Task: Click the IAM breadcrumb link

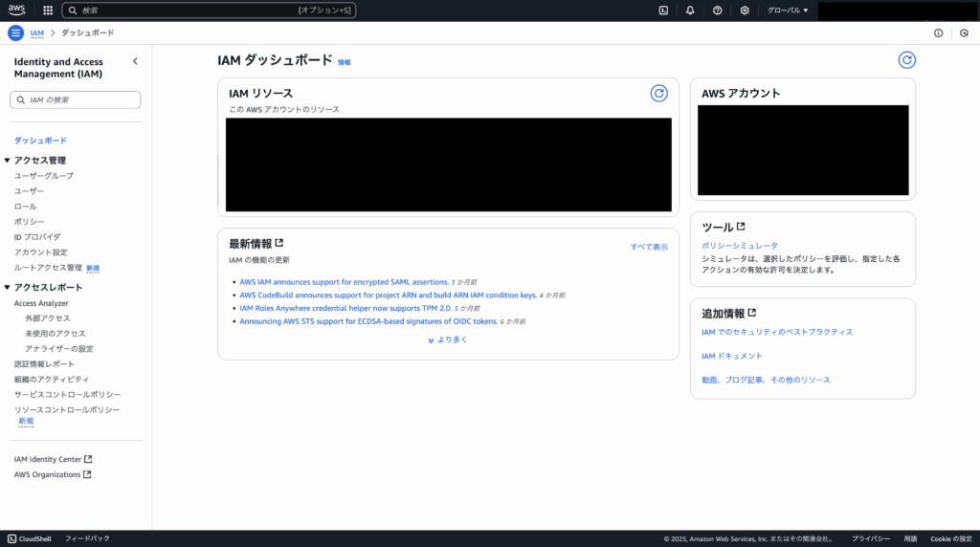Action: [x=37, y=33]
